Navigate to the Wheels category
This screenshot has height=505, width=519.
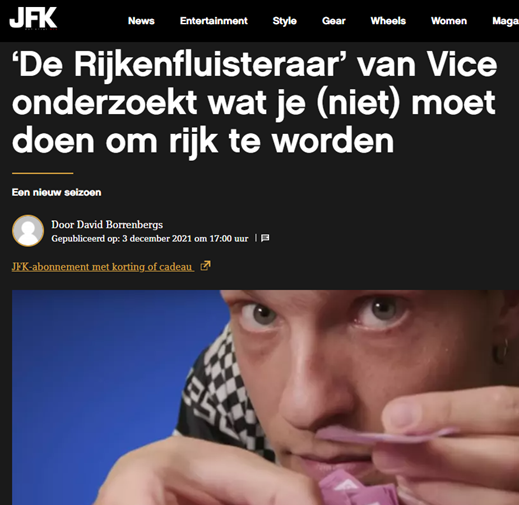(388, 21)
